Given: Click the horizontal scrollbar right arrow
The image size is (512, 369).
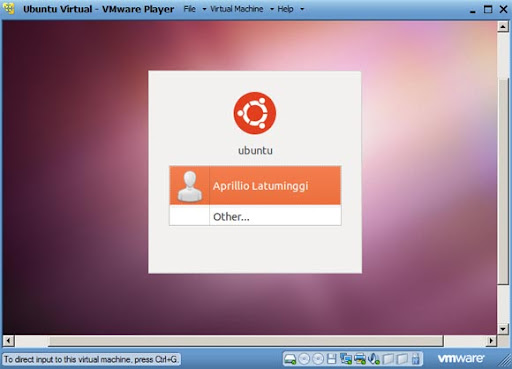Looking at the screenshot, I should pyautogui.click(x=491, y=341).
